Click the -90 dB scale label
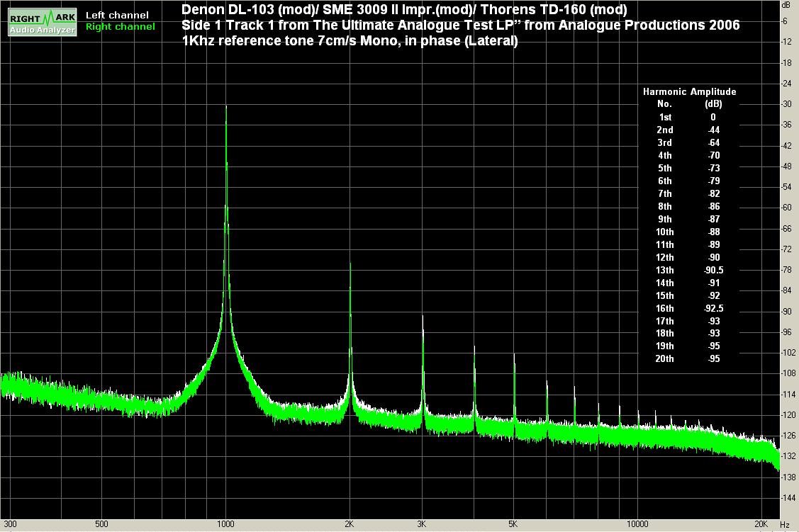The height and width of the screenshot is (532, 799). [x=787, y=311]
